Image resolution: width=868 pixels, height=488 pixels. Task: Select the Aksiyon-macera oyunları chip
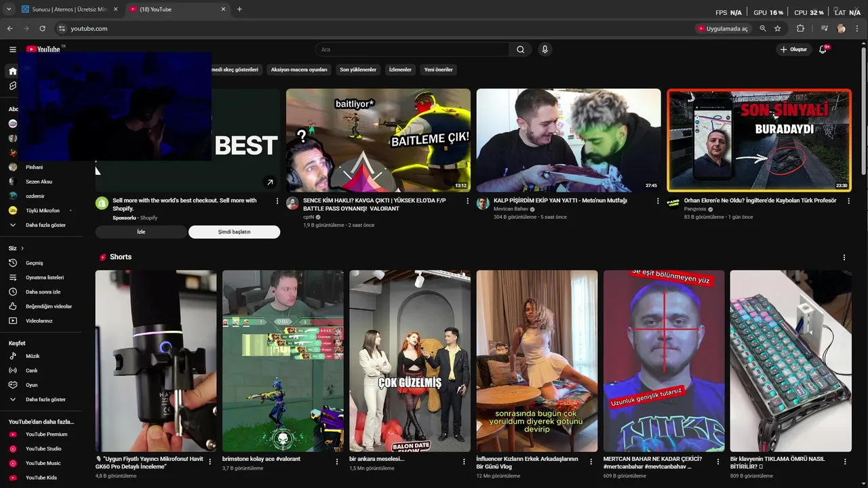(x=299, y=69)
